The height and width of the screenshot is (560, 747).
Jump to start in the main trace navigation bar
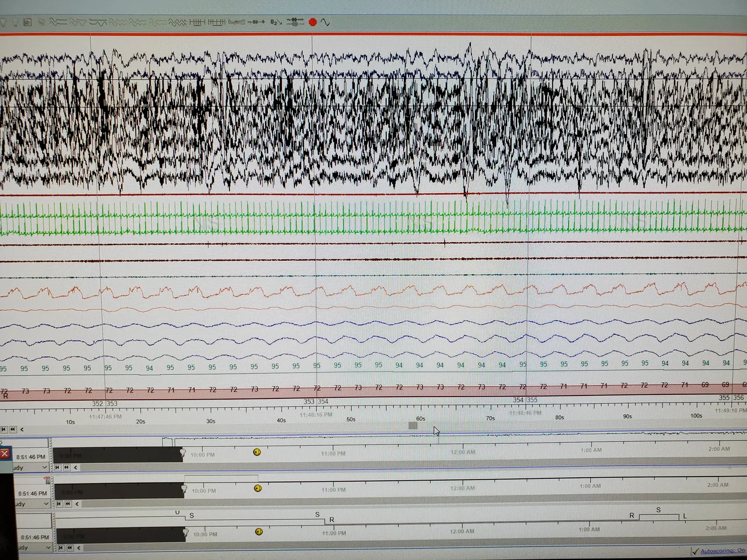pyautogui.click(x=4, y=429)
